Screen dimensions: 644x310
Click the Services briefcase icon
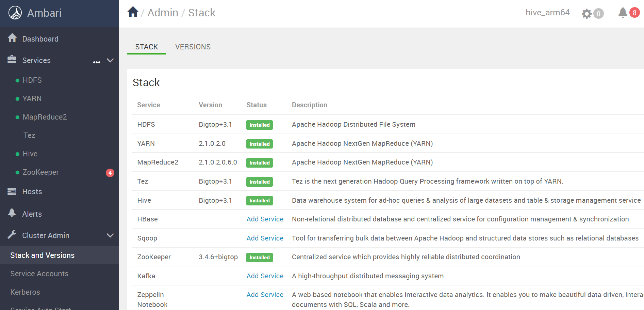(x=12, y=59)
